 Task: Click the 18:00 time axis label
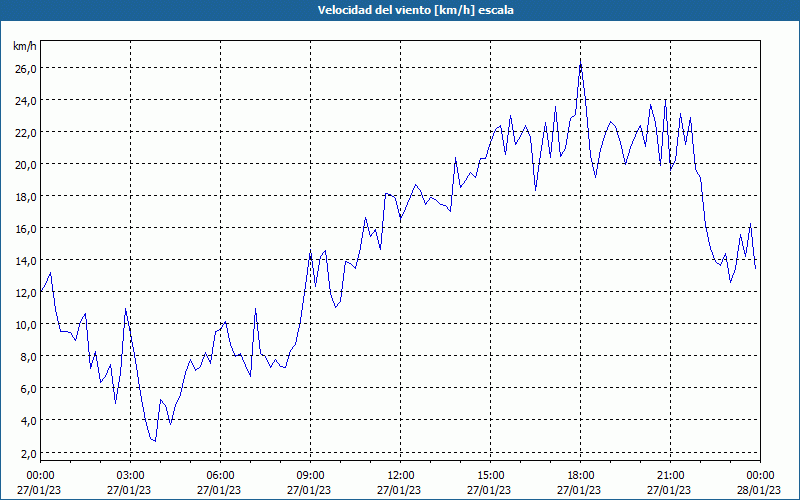580,476
